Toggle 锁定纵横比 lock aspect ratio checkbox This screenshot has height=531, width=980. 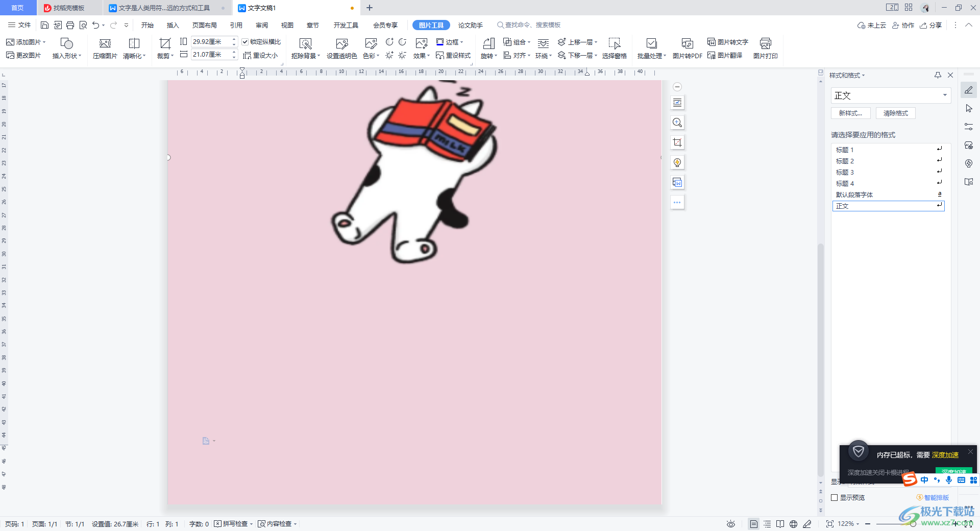245,42
